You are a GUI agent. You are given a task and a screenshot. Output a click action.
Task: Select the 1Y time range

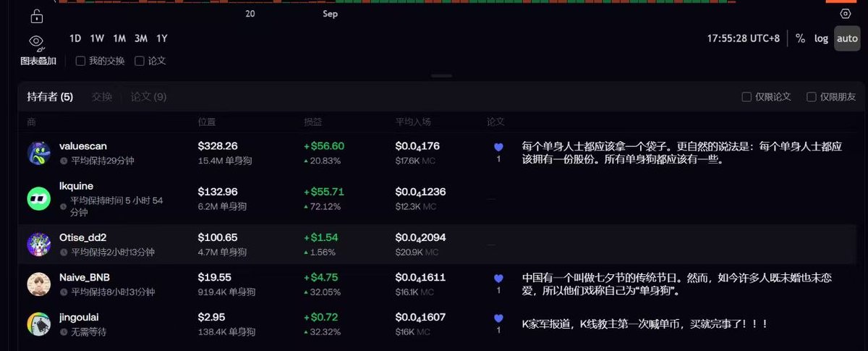pos(162,38)
